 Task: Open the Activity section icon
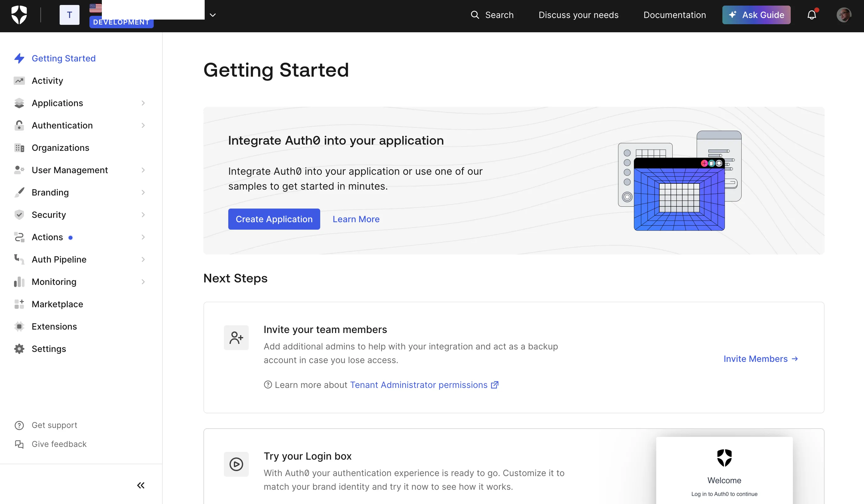19,80
